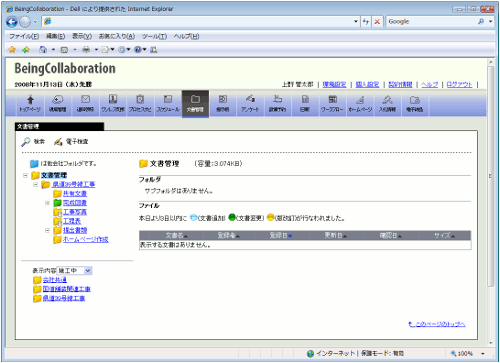500x363 pixels.
Task: Open the ヘルプ(H) menu in menu bar
Action: [186, 36]
